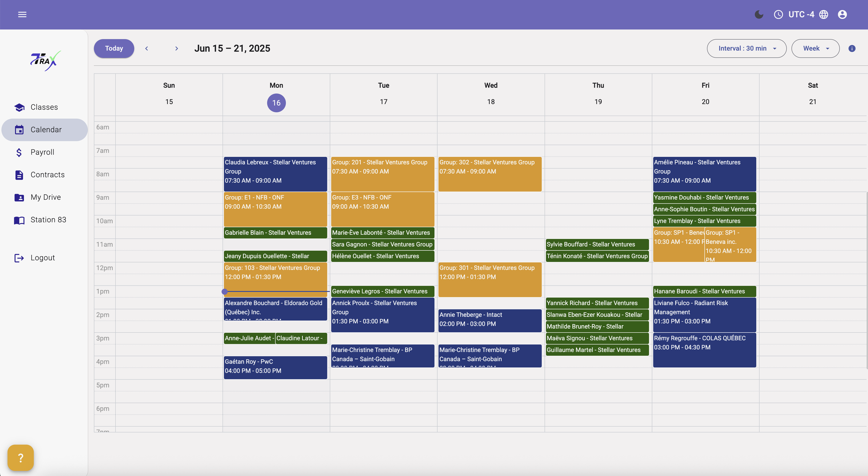This screenshot has width=868, height=476.
Task: Open Wednesday Marie-Christine Tremblay event
Action: pyautogui.click(x=490, y=356)
